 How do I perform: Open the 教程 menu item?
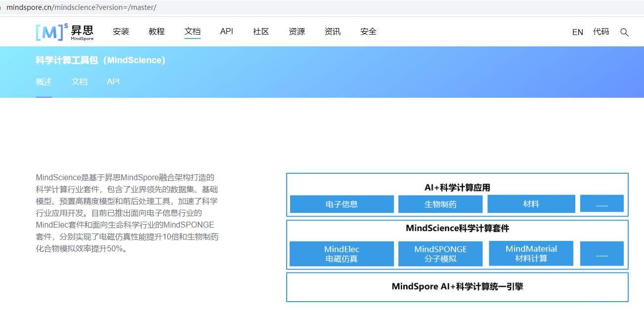(157, 32)
